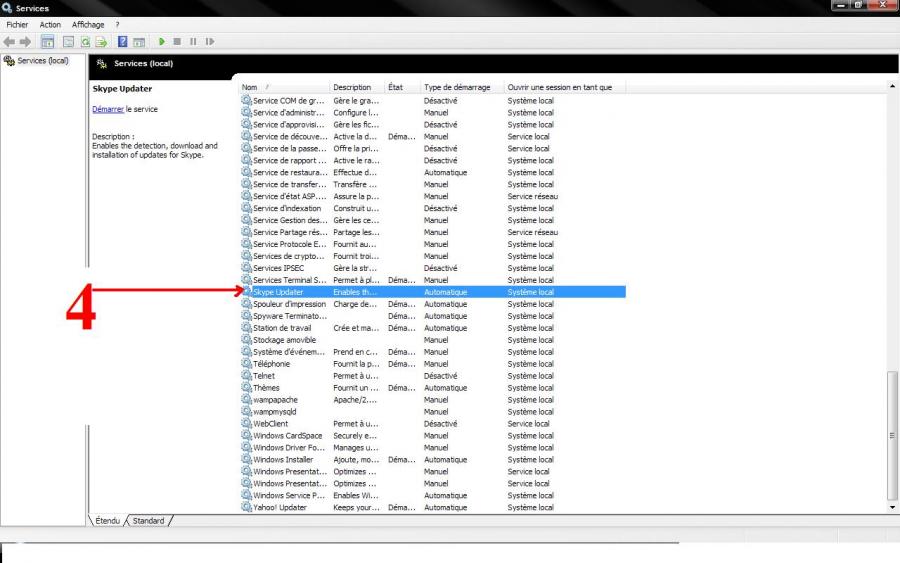The height and width of the screenshot is (563, 900).
Task: Click the Forward arrow toolbar icon
Action: coord(25,42)
